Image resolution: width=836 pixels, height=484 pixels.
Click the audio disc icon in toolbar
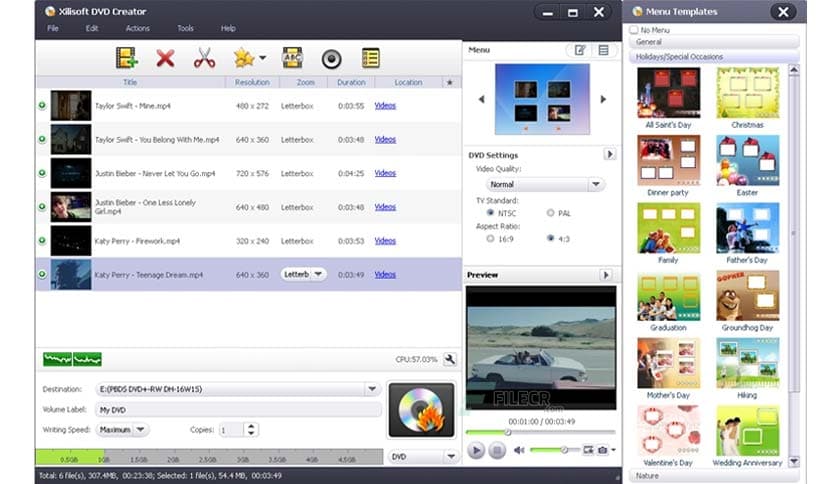(x=331, y=59)
